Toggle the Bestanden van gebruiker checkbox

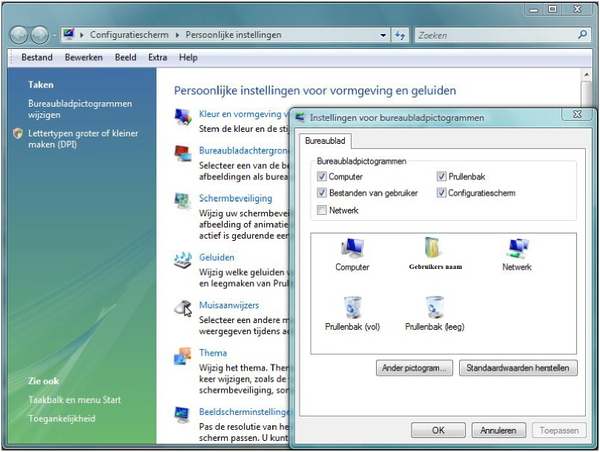click(x=321, y=193)
